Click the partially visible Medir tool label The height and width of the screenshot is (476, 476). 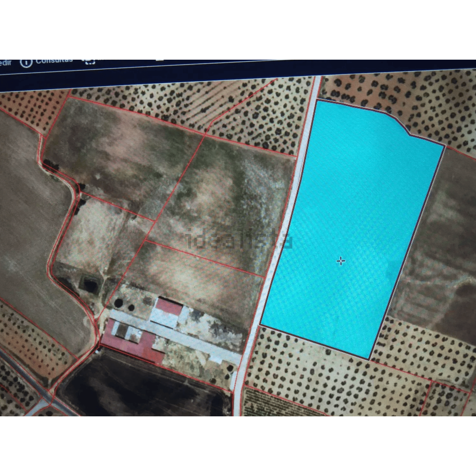(x=5, y=63)
